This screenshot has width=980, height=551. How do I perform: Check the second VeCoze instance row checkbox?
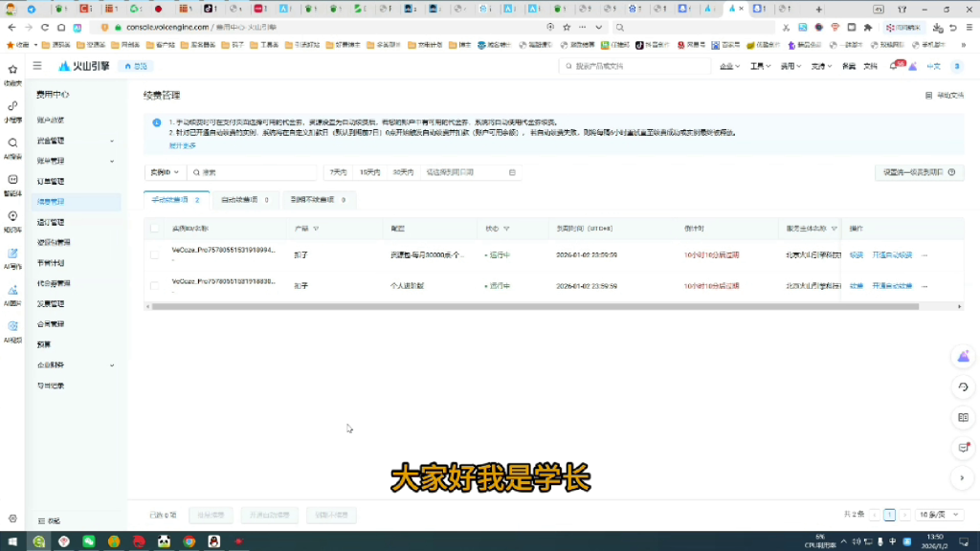pos(153,282)
